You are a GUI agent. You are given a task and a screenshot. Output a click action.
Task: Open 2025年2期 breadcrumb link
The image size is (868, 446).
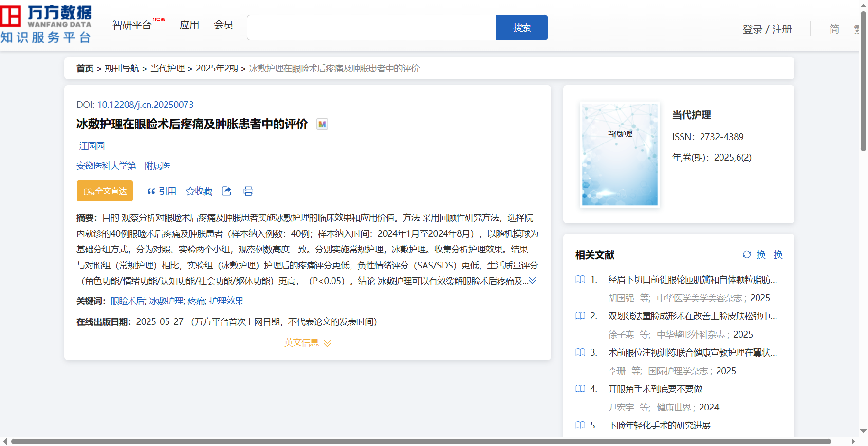(x=217, y=69)
